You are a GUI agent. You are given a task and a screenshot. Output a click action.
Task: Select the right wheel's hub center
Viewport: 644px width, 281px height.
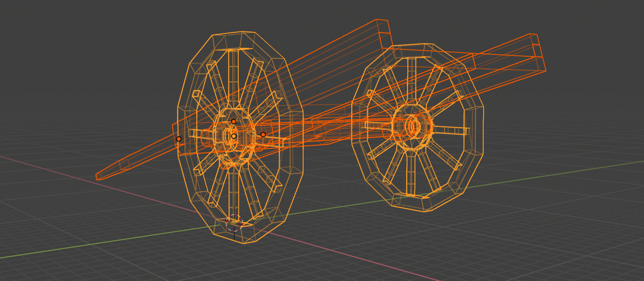412,126
